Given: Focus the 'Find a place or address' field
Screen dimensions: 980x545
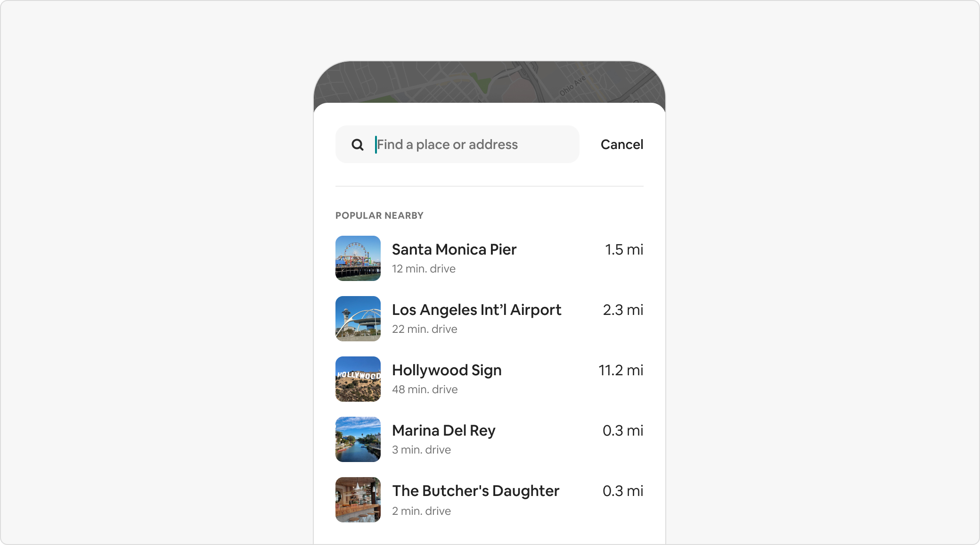Looking at the screenshot, I should coord(471,145).
